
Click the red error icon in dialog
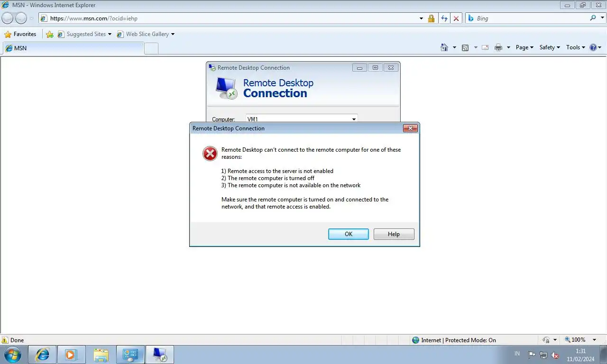(x=210, y=153)
